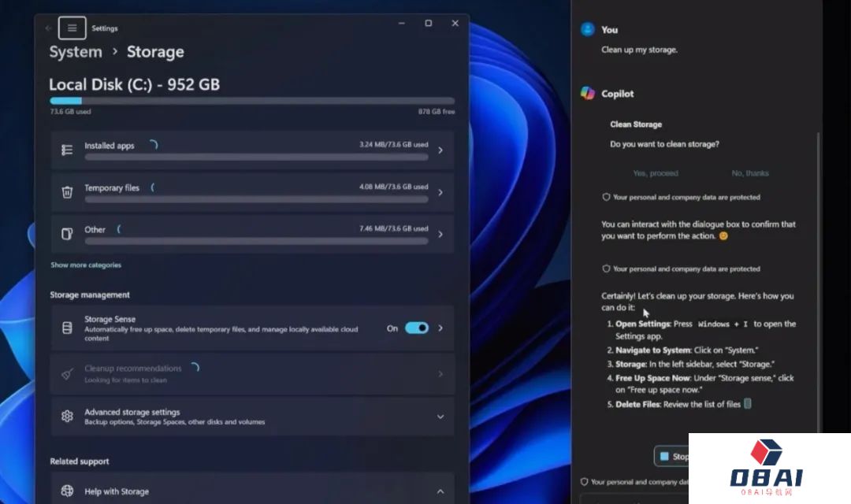Click the Temporary files trash icon
This screenshot has height=504, width=851.
(x=67, y=192)
